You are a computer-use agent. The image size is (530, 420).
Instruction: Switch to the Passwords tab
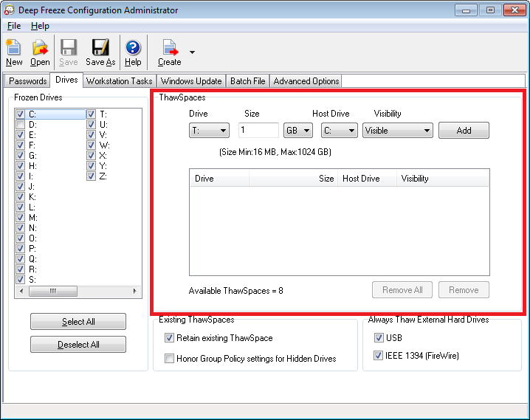pyautogui.click(x=28, y=81)
